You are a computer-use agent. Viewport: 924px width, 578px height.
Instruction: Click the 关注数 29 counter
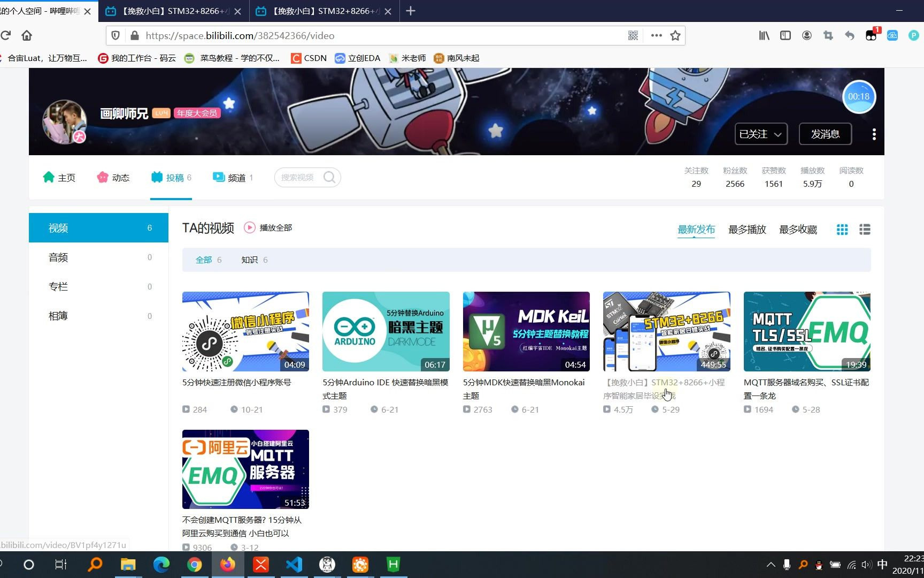tap(696, 177)
